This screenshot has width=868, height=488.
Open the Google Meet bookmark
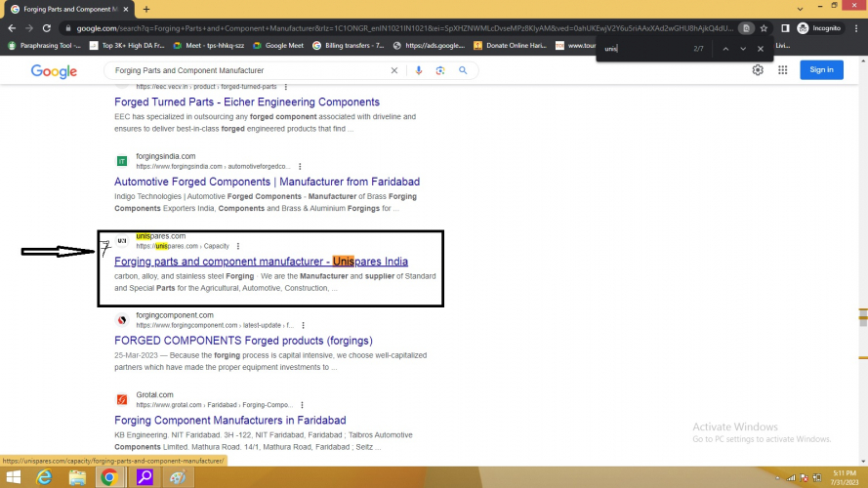tap(278, 46)
